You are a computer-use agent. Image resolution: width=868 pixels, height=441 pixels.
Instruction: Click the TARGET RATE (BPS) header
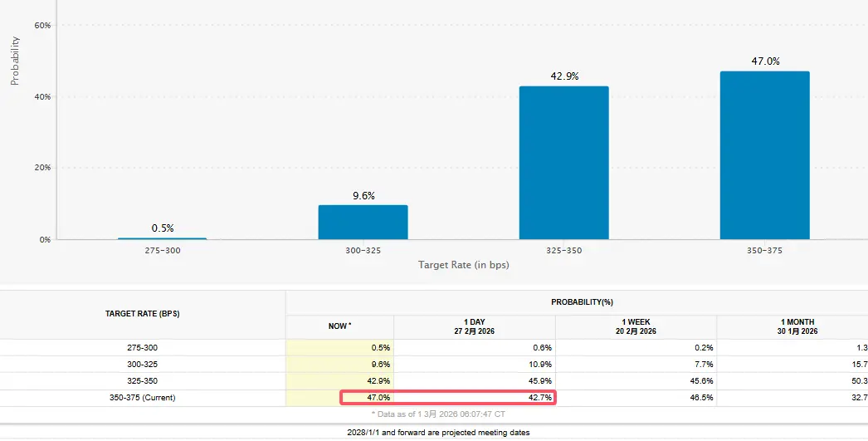click(x=142, y=314)
